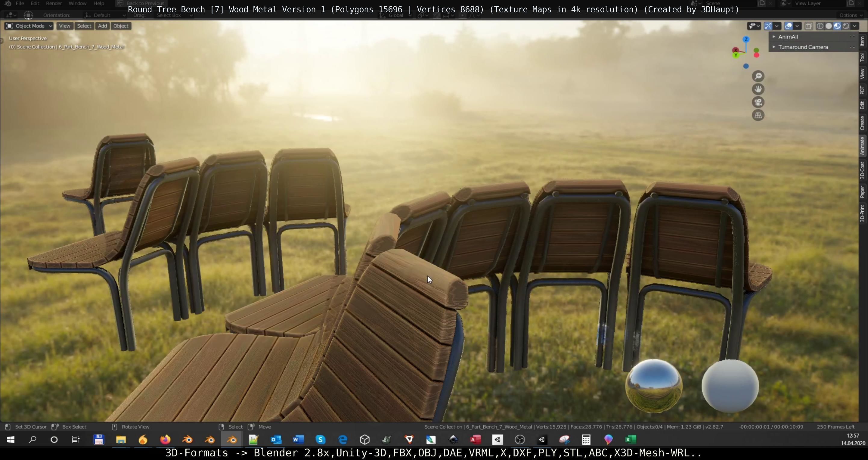Open the Add menu in viewport header
This screenshot has width=868, height=460.
click(x=102, y=26)
